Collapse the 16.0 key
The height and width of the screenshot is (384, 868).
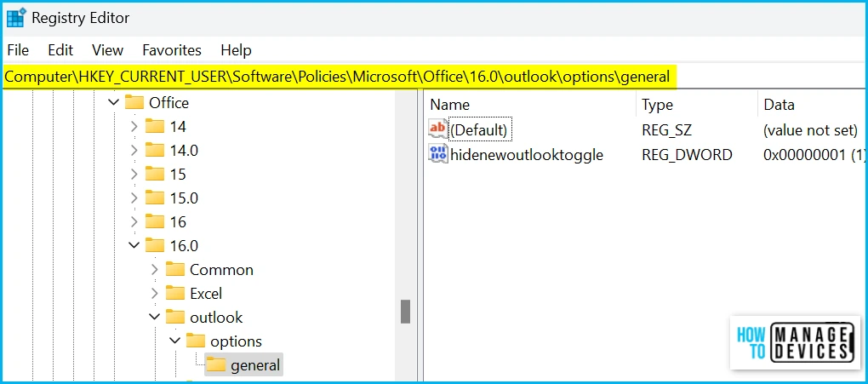[x=134, y=245]
